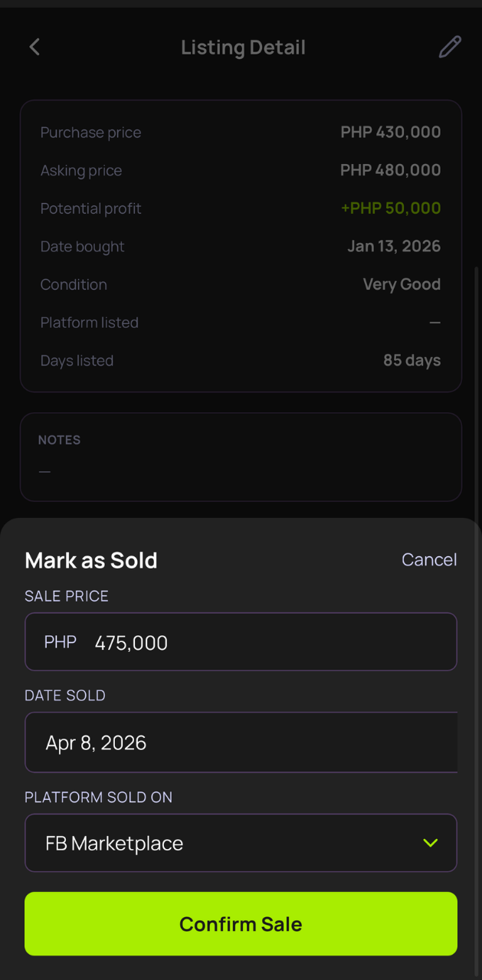This screenshot has height=980, width=482.
Task: Tap the PHP currency label in sale price
Action: click(60, 642)
